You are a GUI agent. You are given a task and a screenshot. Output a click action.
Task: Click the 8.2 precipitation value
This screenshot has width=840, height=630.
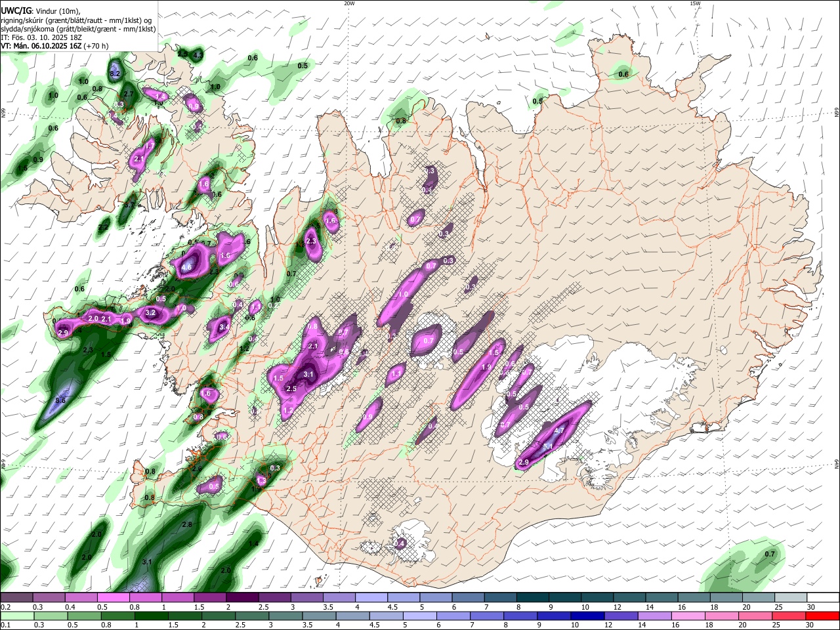pos(115,74)
